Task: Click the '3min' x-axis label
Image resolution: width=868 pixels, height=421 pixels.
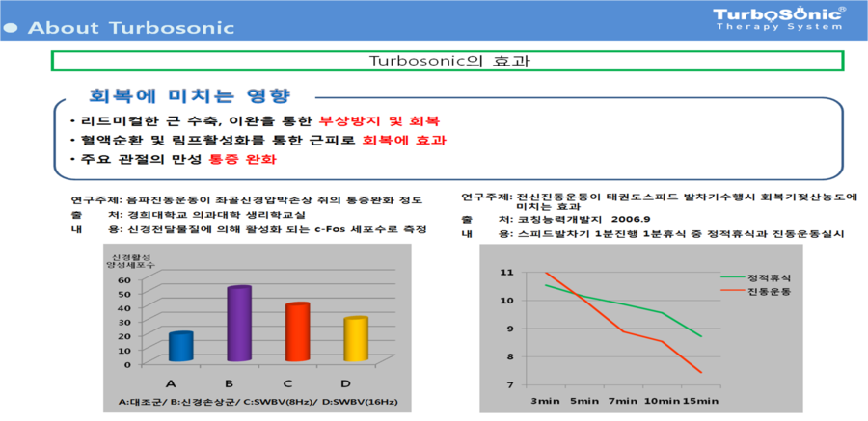Action: (543, 400)
